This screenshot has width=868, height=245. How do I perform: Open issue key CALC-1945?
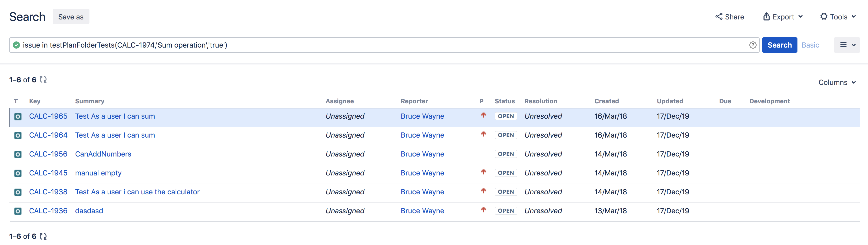coord(48,173)
